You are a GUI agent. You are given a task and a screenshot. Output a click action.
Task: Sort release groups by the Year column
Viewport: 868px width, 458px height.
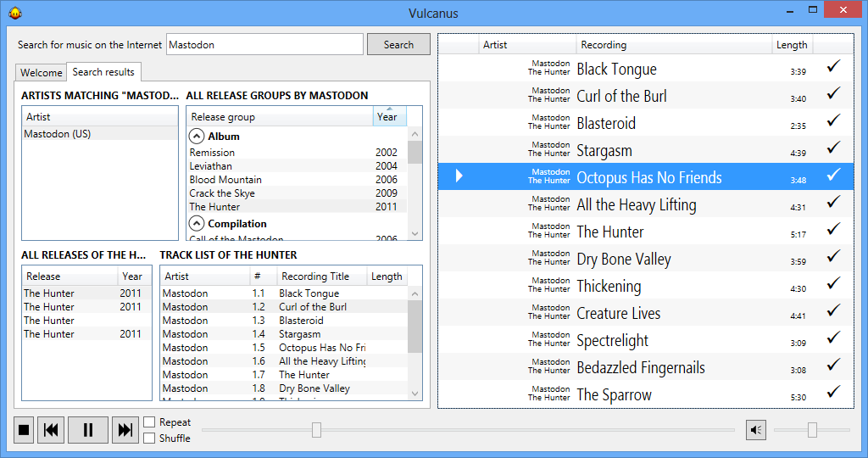click(x=390, y=117)
